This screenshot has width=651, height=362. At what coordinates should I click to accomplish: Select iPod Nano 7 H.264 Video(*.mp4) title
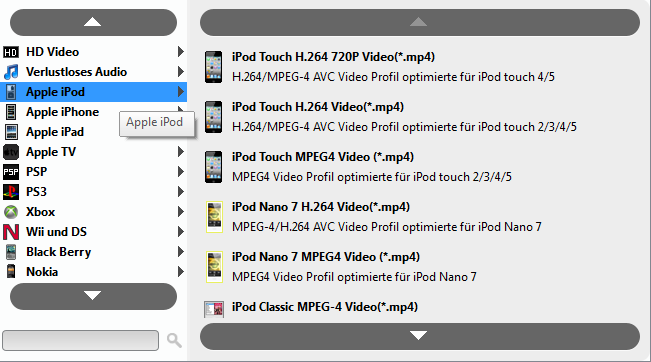pos(321,207)
